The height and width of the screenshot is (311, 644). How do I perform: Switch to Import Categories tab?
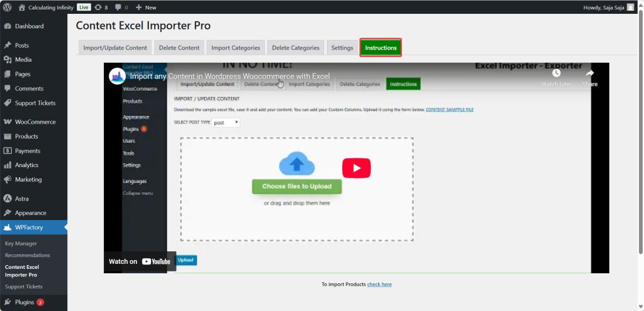(236, 48)
